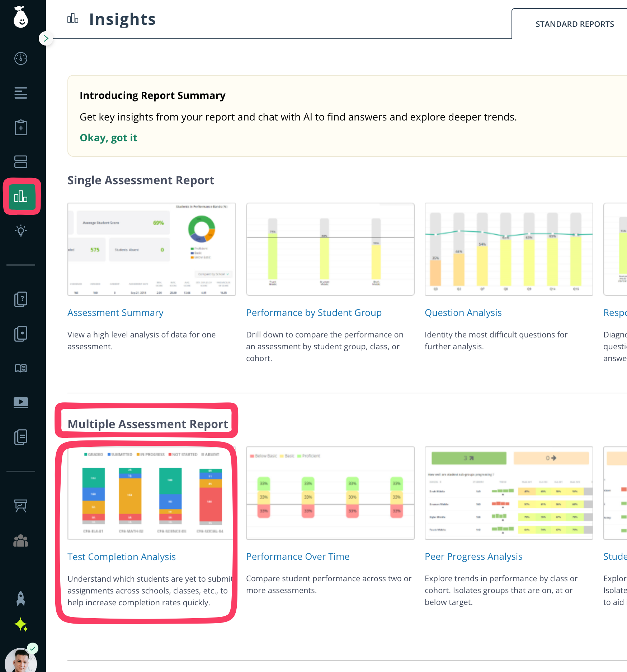Screen dimensions: 627x672
Task: Open the lined document sidebar icon
Action: (21, 437)
